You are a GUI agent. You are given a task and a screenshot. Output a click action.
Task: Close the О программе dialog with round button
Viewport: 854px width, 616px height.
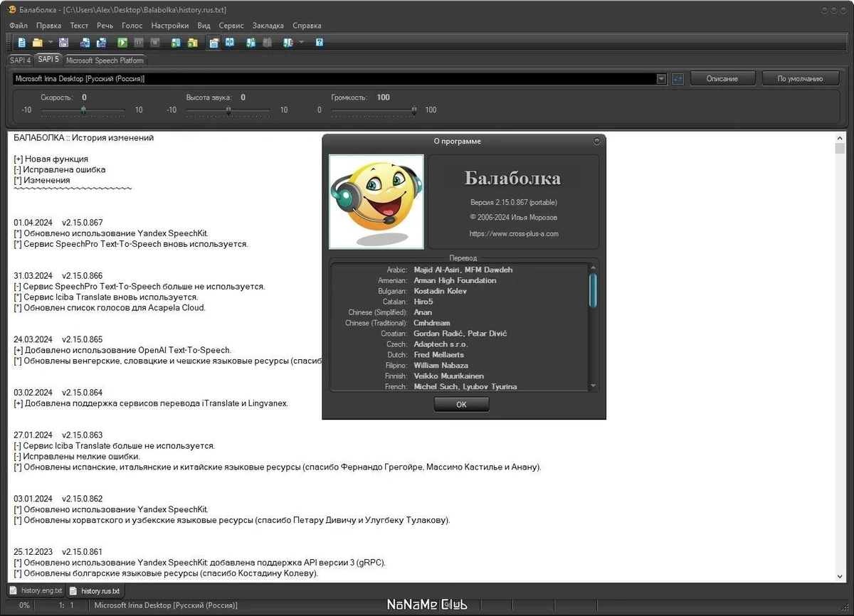pyautogui.click(x=596, y=141)
